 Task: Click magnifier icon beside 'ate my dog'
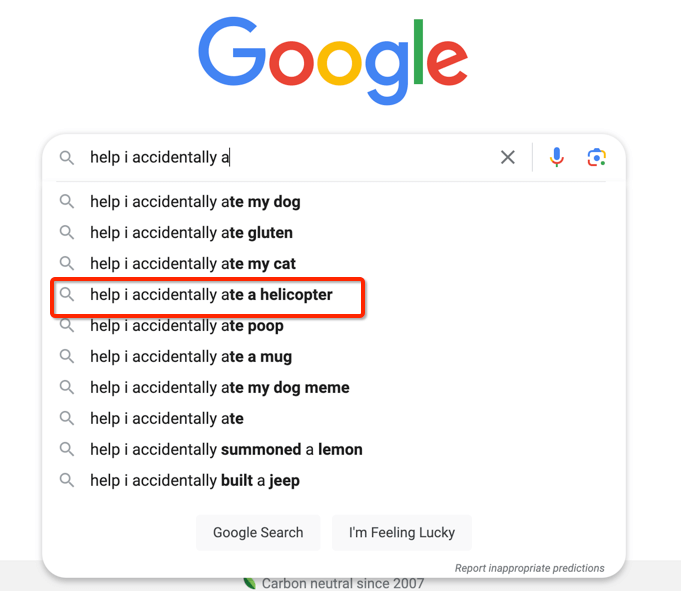tap(66, 201)
